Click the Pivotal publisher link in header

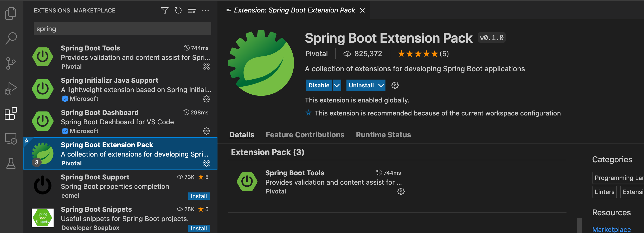(x=316, y=54)
